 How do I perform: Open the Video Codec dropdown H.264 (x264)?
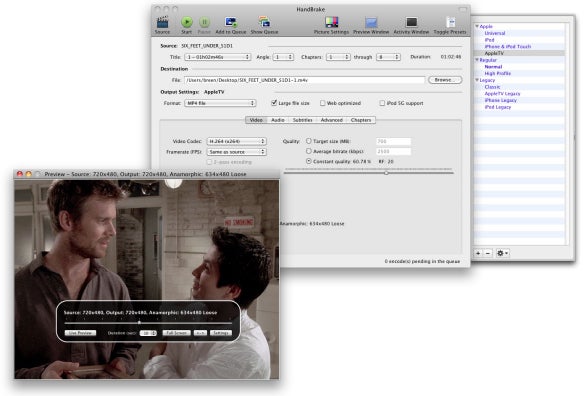click(237, 142)
